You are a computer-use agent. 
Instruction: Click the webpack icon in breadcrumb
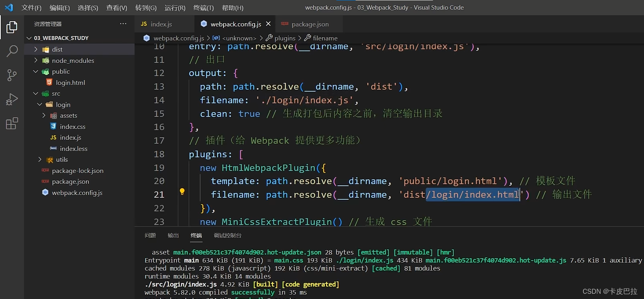[147, 38]
